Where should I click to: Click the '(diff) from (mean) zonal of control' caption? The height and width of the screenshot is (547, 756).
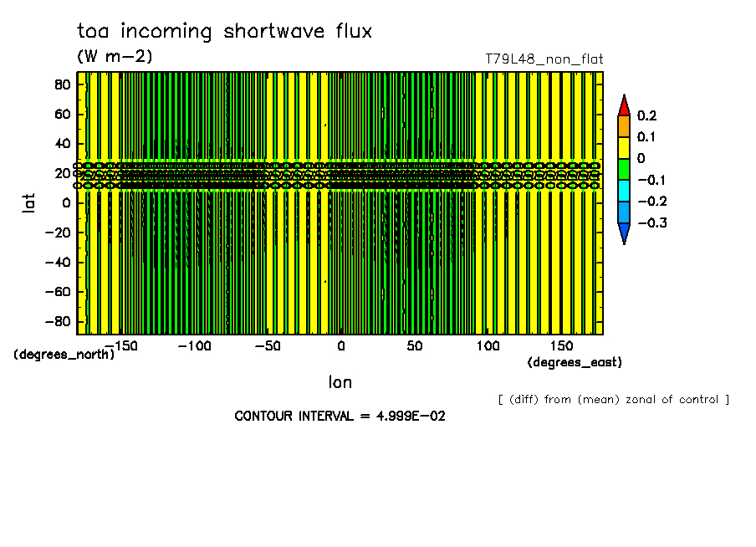[613, 399]
